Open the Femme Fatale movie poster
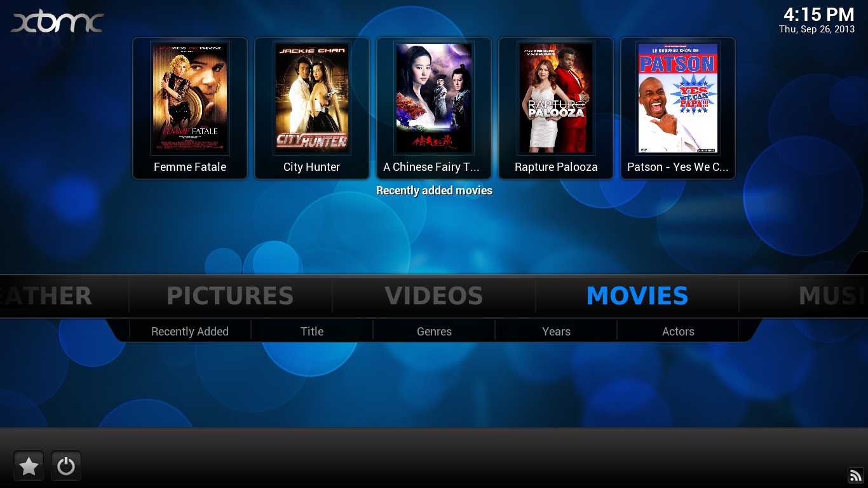Image resolution: width=868 pixels, height=488 pixels. point(190,98)
